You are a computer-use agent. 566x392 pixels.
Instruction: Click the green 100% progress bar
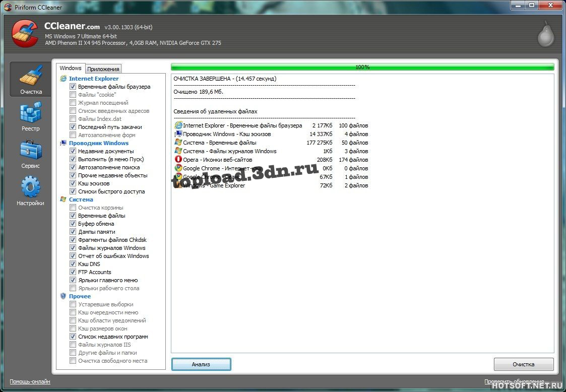click(362, 67)
